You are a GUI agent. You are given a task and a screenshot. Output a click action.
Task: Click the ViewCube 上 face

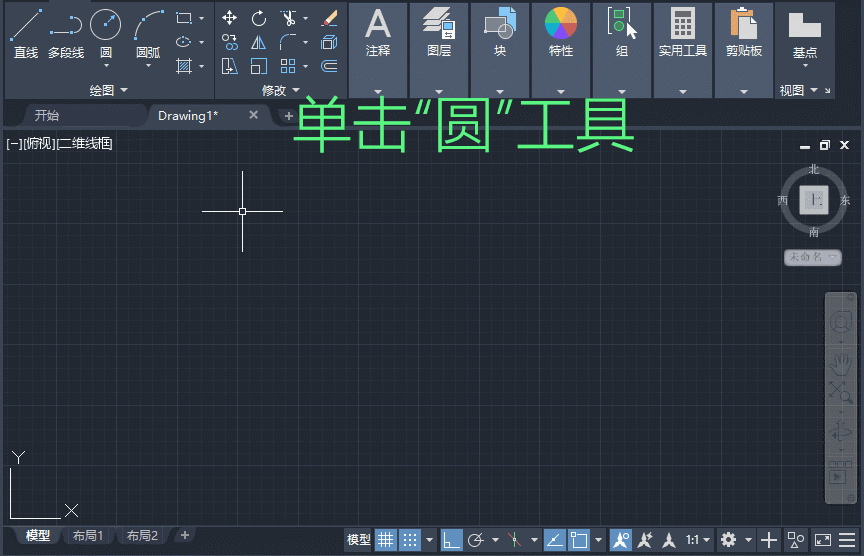814,199
